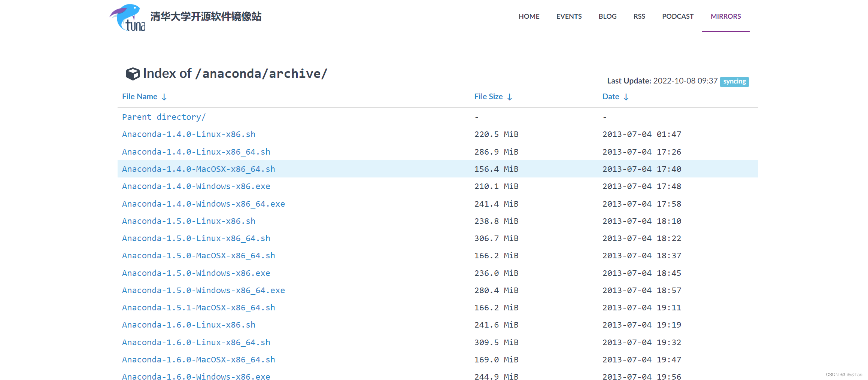Download Anaconda-1.4.0-Windows-x86_64.exe
Screen dimensions: 868x380
(x=203, y=204)
